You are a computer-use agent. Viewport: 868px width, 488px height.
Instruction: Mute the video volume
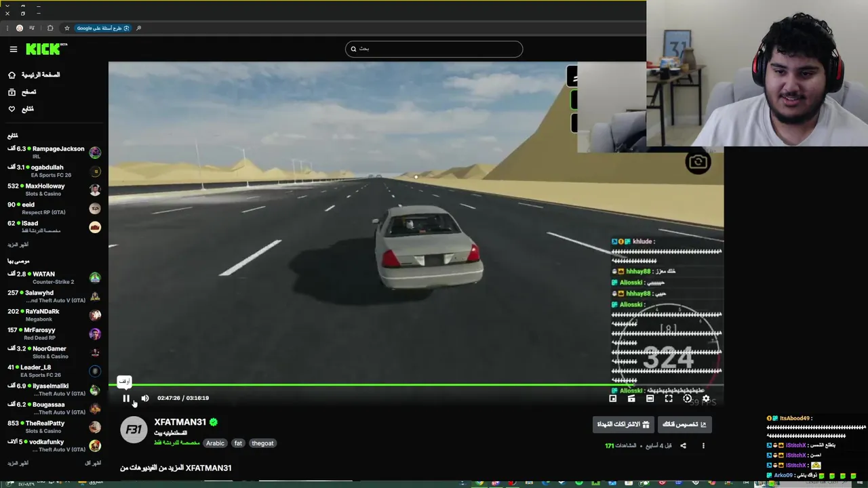tap(144, 399)
